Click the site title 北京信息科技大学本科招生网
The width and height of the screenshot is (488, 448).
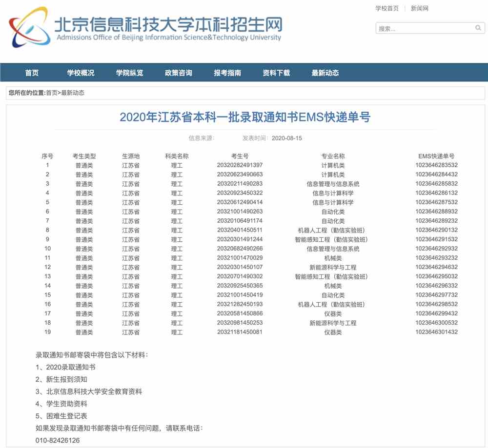click(168, 24)
